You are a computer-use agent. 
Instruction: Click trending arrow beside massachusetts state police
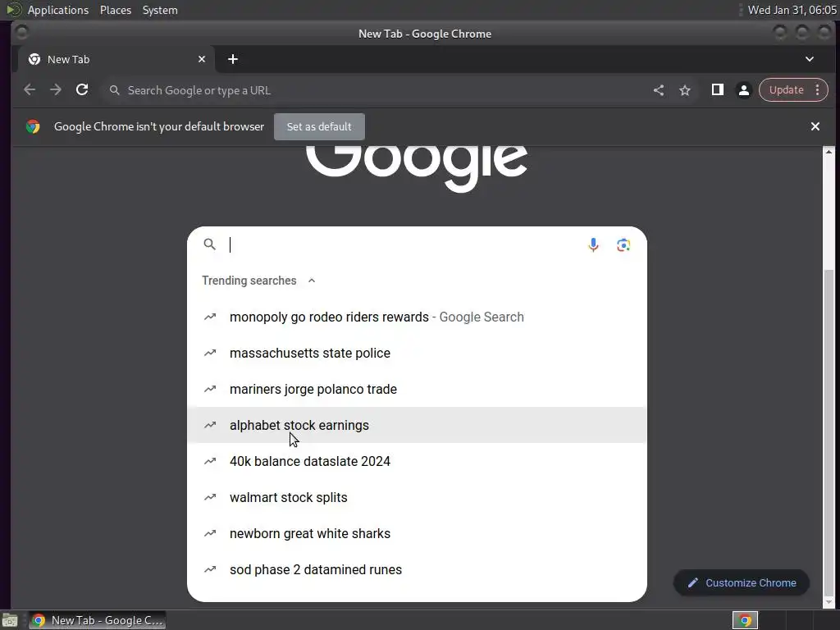coord(210,353)
